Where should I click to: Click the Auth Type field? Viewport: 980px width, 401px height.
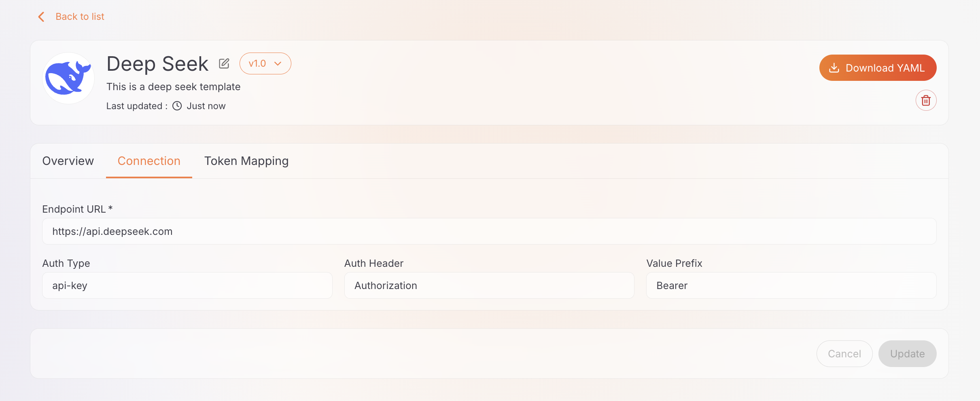(187, 285)
